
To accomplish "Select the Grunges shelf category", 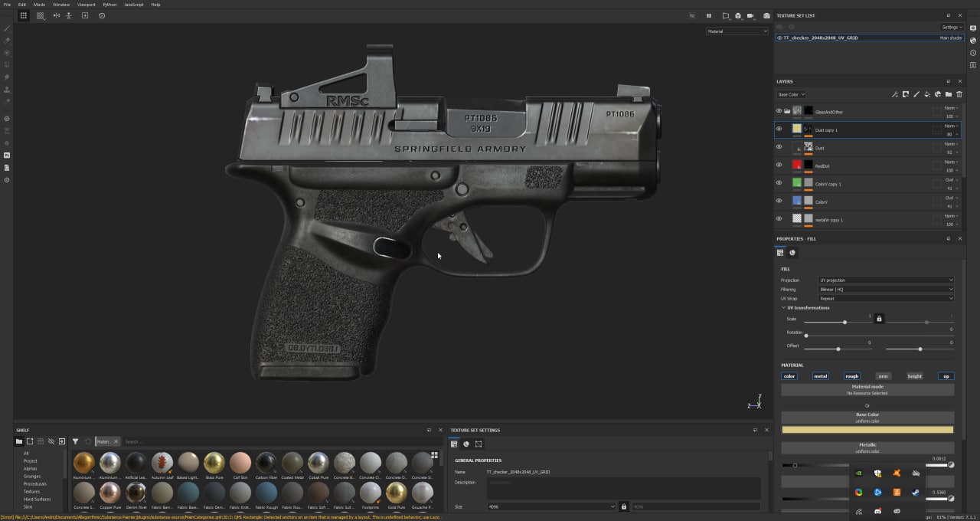I will [32, 476].
